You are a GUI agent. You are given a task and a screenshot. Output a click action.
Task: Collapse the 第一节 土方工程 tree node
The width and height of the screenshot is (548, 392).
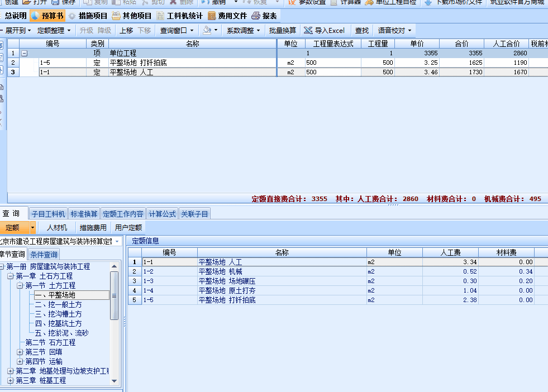20,285
